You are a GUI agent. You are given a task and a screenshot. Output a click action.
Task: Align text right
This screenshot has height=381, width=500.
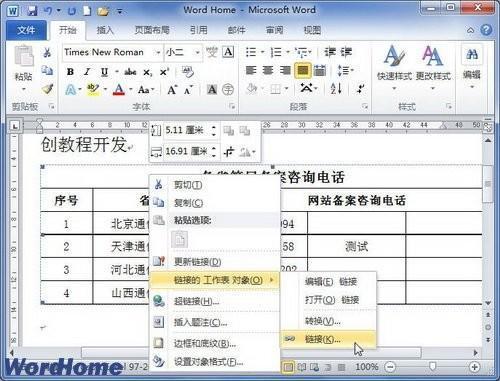[285, 70]
